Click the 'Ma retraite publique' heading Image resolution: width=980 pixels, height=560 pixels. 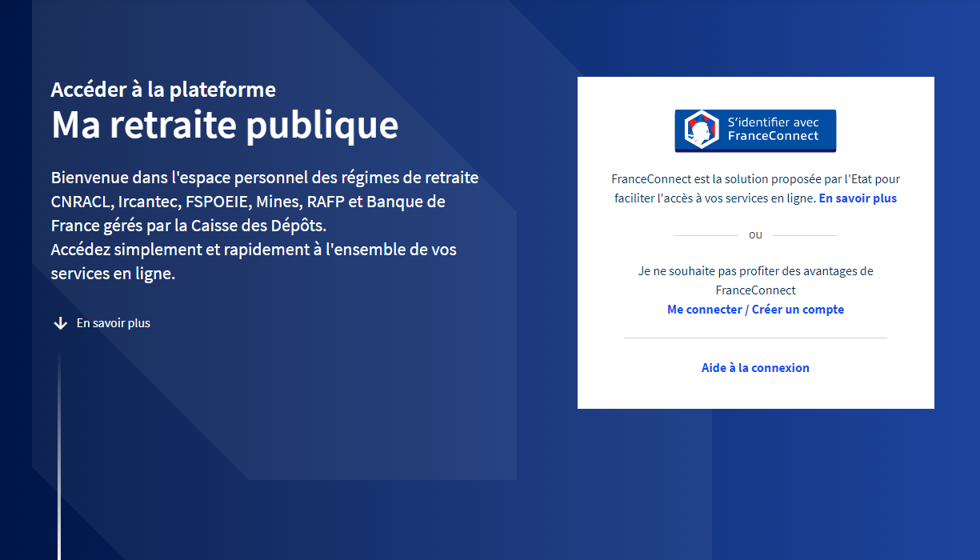click(x=225, y=125)
